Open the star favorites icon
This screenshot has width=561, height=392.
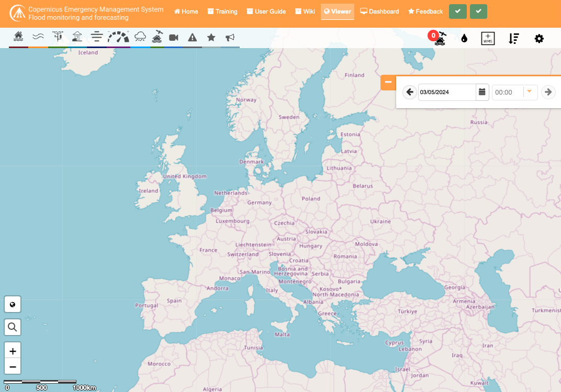[211, 38]
